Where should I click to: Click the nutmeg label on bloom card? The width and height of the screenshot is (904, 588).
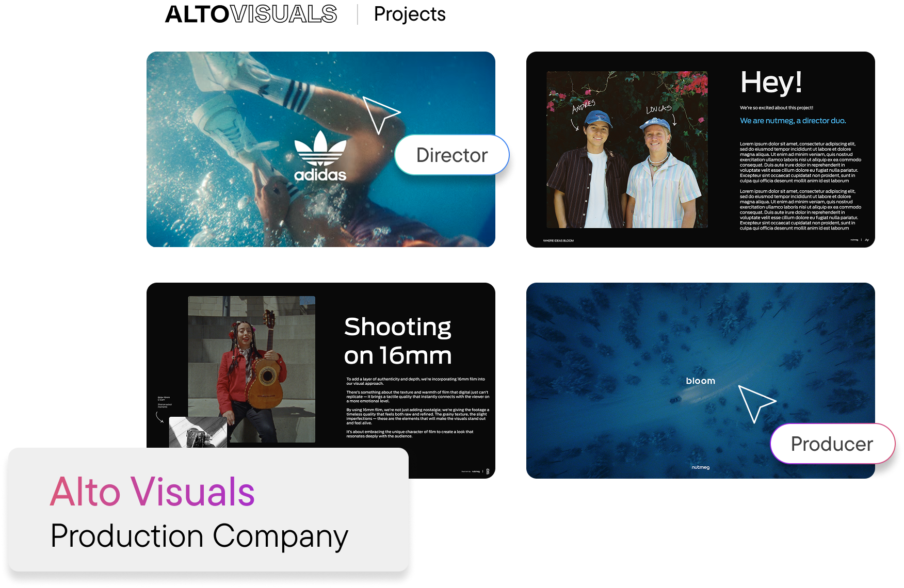pyautogui.click(x=700, y=467)
